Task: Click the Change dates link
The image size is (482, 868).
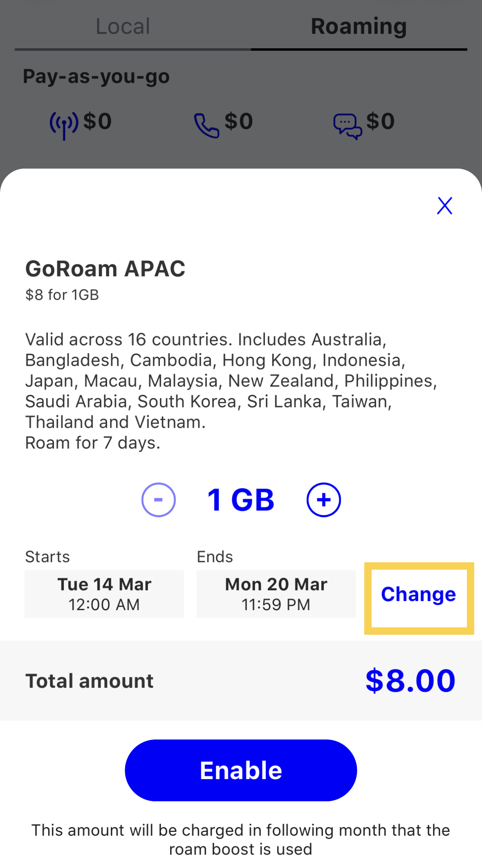Action: point(419,594)
